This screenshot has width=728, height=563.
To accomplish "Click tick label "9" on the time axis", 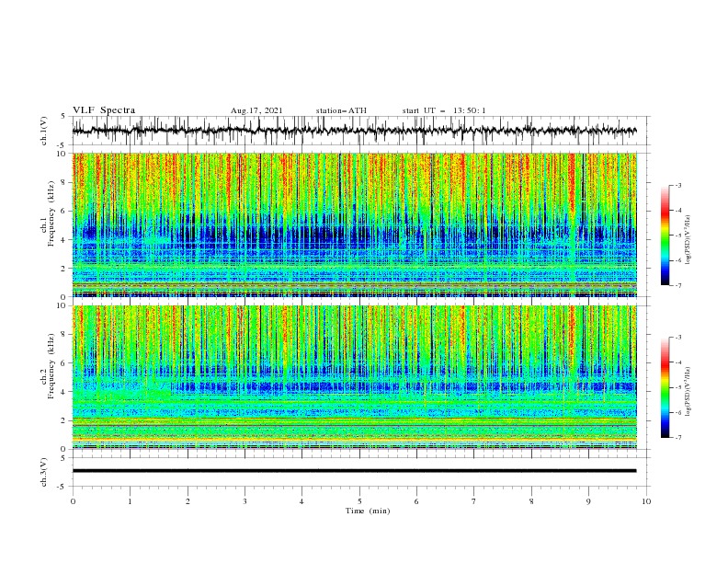I will 588,501.
